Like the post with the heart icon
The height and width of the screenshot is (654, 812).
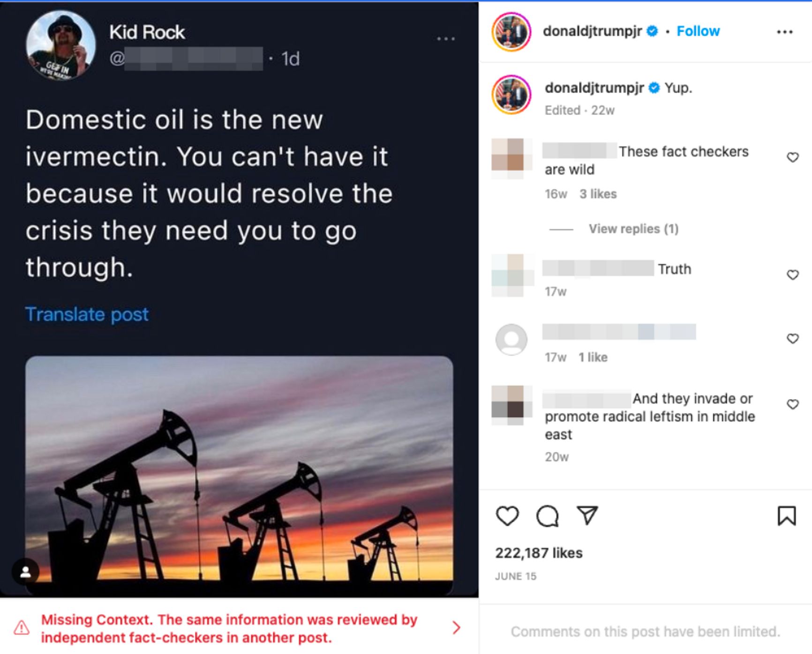(507, 516)
